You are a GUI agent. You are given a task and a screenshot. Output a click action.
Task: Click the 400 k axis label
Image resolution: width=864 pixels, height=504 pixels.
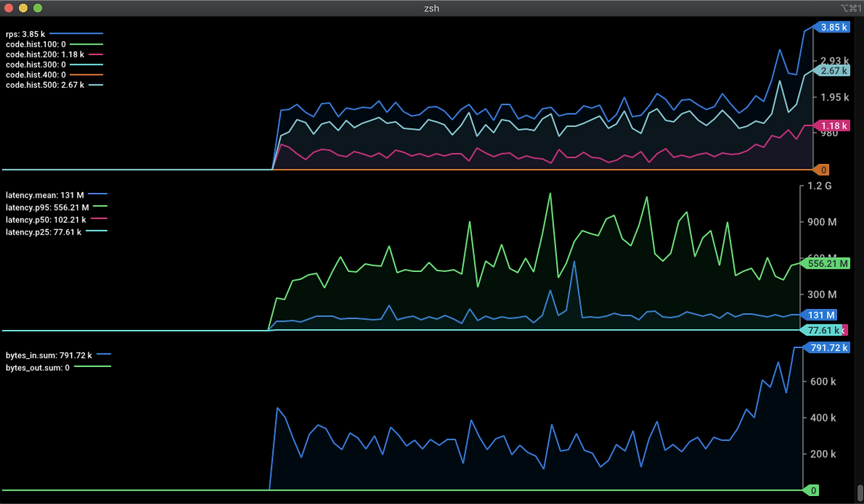[823, 418]
